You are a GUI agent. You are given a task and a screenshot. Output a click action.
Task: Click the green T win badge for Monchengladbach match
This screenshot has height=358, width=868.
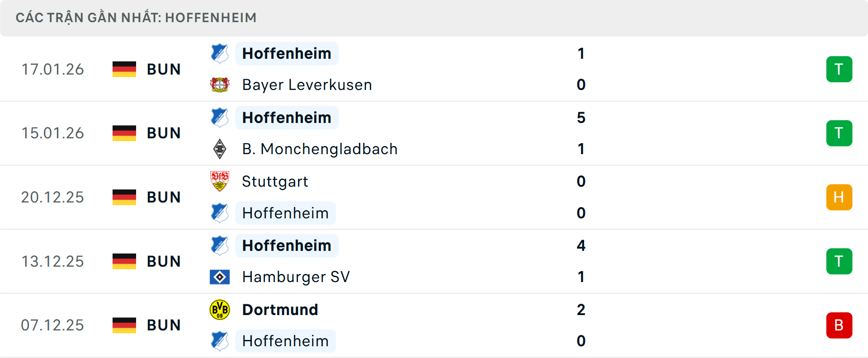pyautogui.click(x=839, y=133)
